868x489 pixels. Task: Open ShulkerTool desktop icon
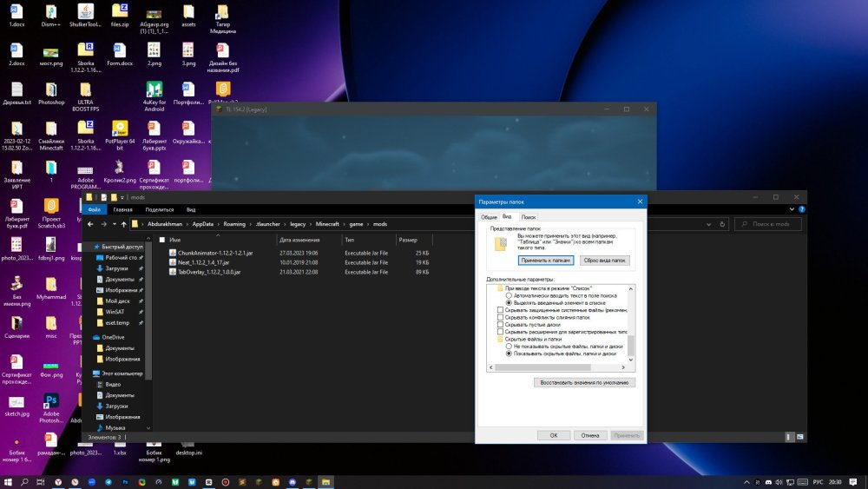(x=85, y=16)
